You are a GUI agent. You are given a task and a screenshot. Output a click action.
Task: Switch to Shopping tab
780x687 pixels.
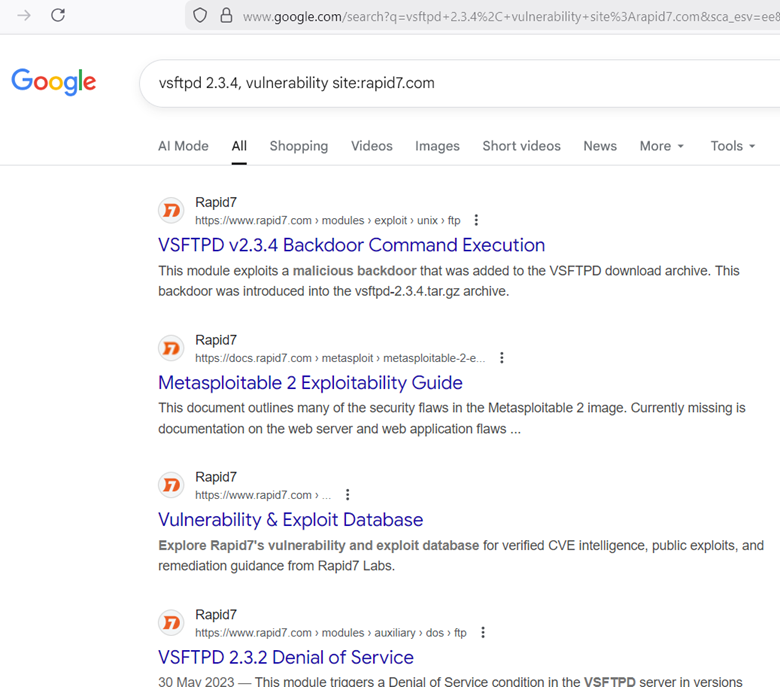pos(298,146)
